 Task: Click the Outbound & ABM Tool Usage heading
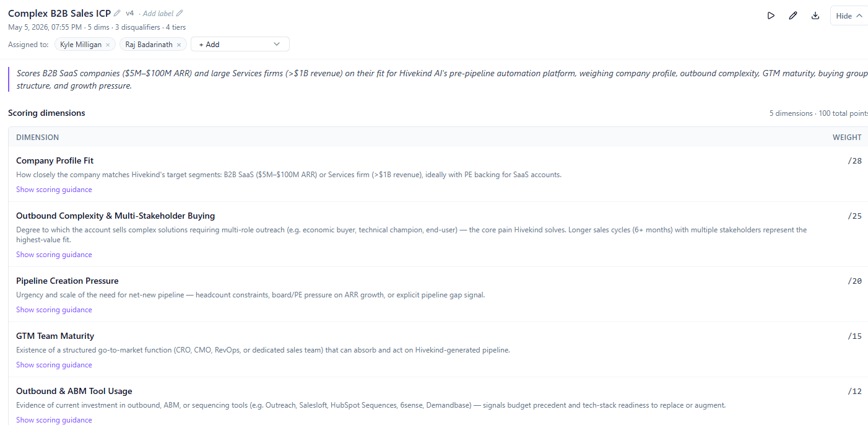coord(74,391)
